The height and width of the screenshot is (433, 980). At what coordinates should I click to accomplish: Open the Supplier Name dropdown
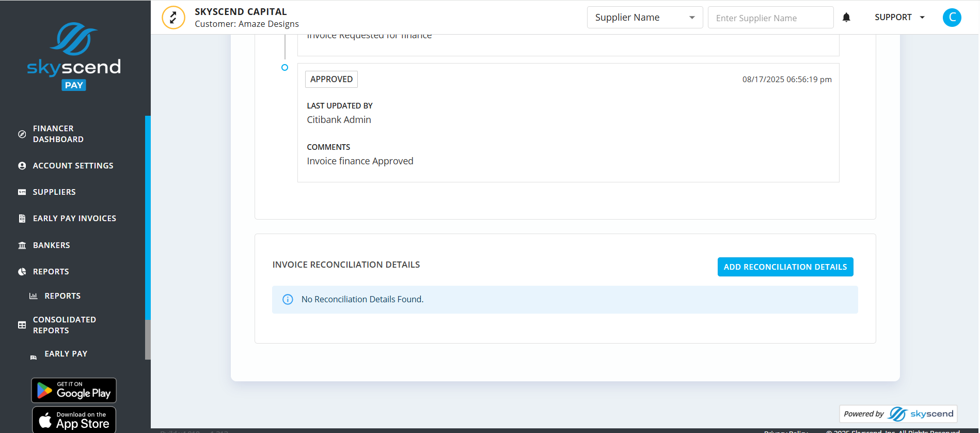click(x=645, y=18)
